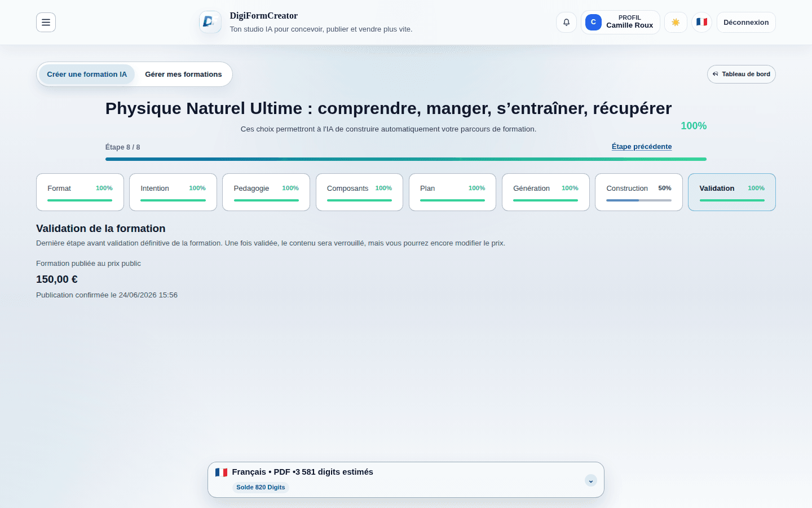The height and width of the screenshot is (508, 812).
Task: Open the Composants step card
Action: click(x=359, y=192)
